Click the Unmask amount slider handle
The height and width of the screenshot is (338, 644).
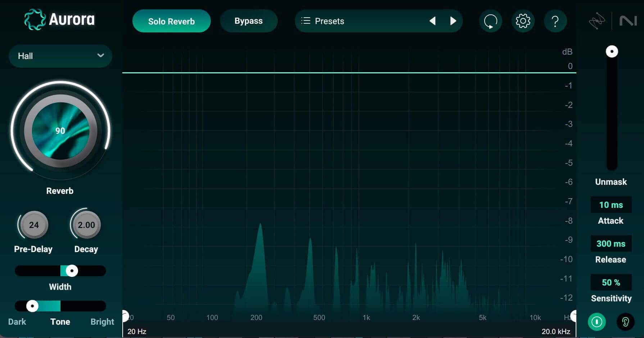[x=612, y=51]
